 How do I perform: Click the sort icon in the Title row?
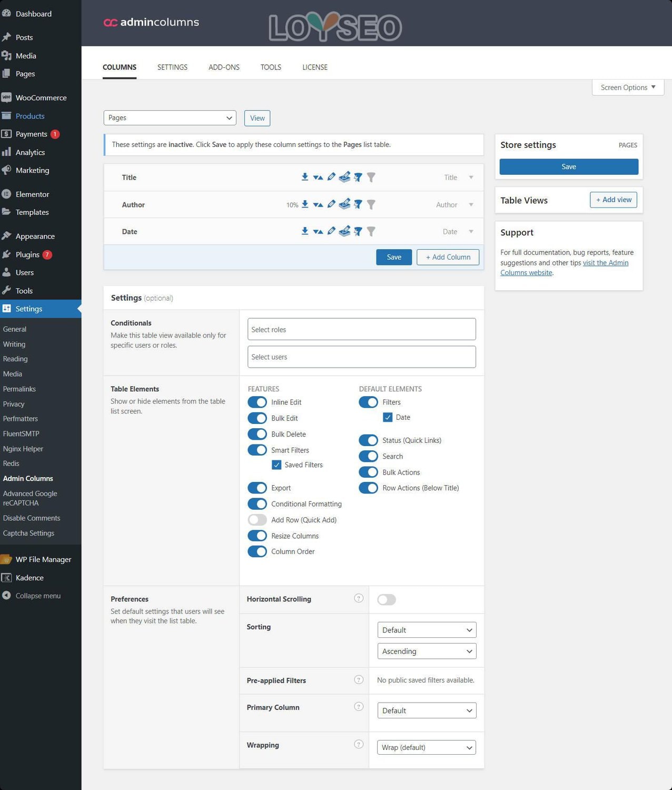[x=318, y=177]
